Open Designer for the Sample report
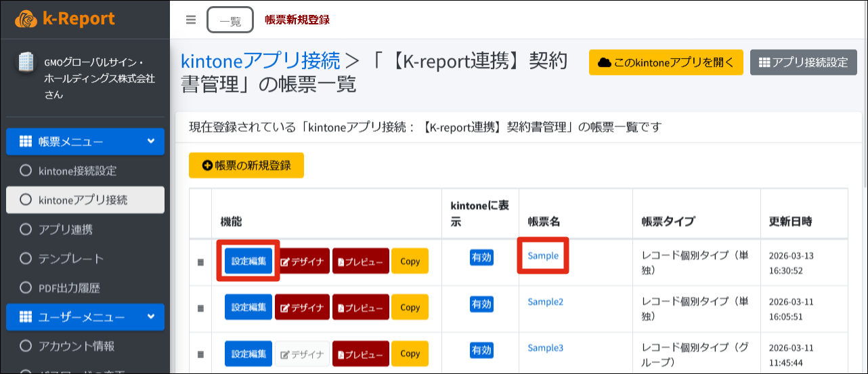Image resolution: width=868 pixels, height=374 pixels. [x=303, y=262]
